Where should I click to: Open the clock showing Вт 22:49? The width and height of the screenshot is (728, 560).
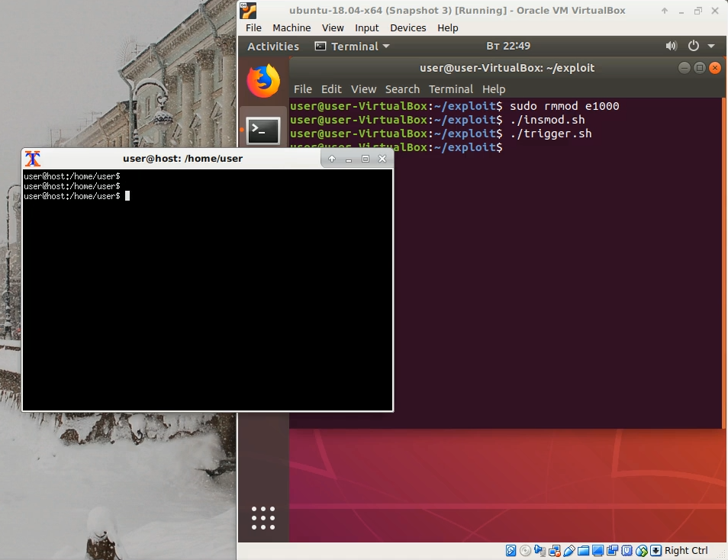(x=508, y=46)
